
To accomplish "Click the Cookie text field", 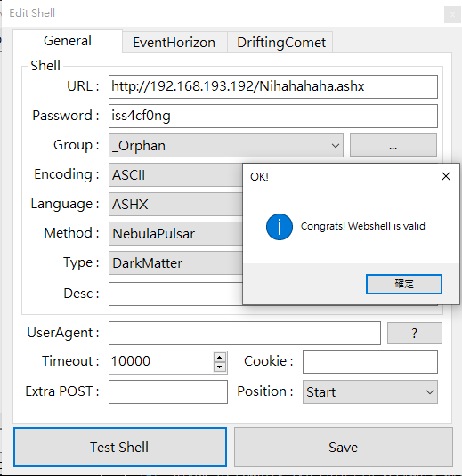I will 370,361.
